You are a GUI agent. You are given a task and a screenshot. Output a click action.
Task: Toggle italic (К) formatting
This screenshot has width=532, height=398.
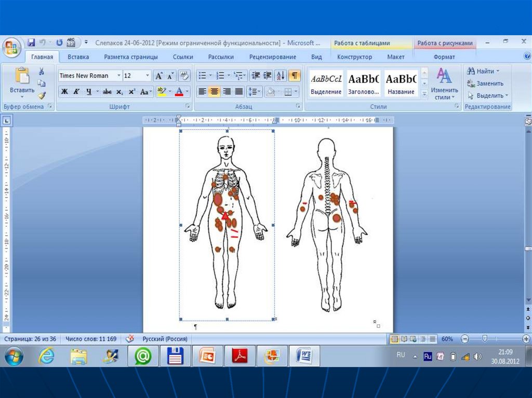coord(77,91)
